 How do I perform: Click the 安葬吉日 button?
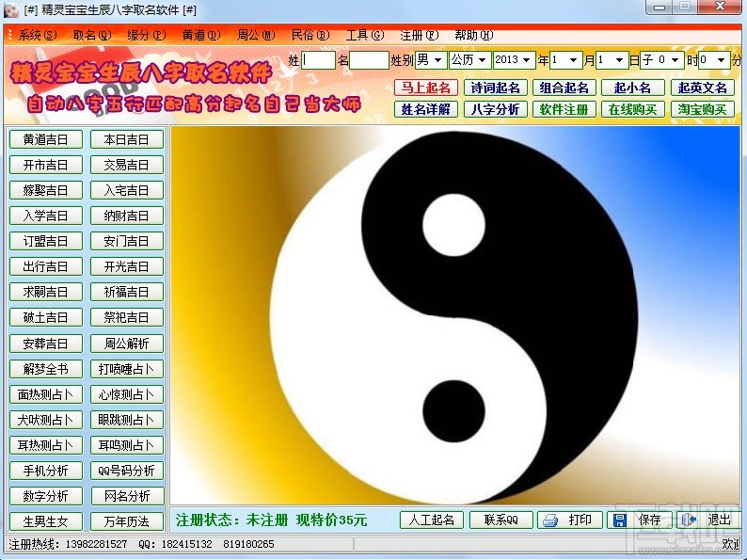tap(46, 344)
